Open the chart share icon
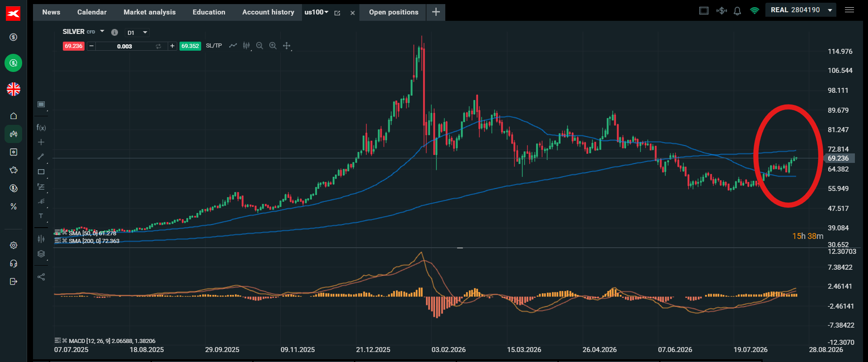 [41, 277]
